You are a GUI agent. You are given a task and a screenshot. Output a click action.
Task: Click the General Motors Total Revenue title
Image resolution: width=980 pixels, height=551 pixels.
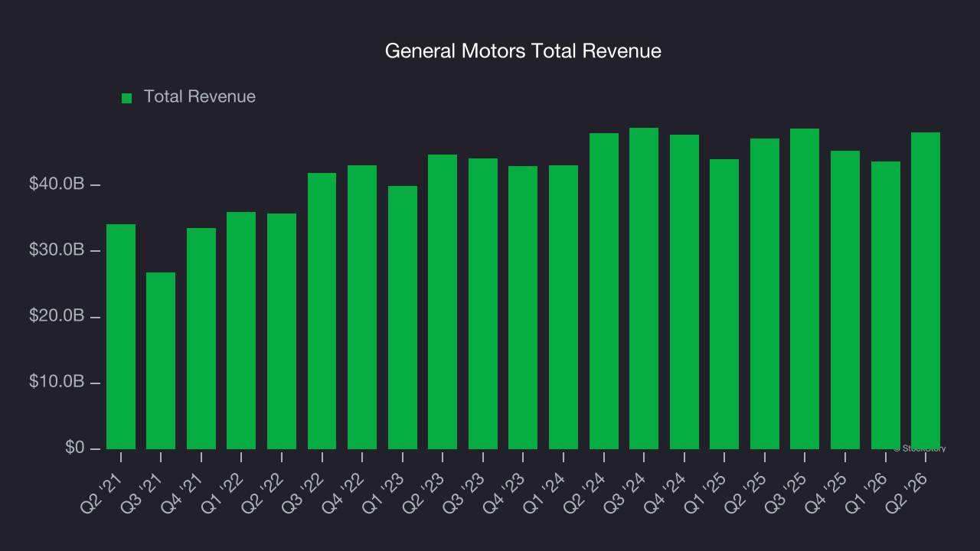(x=523, y=51)
